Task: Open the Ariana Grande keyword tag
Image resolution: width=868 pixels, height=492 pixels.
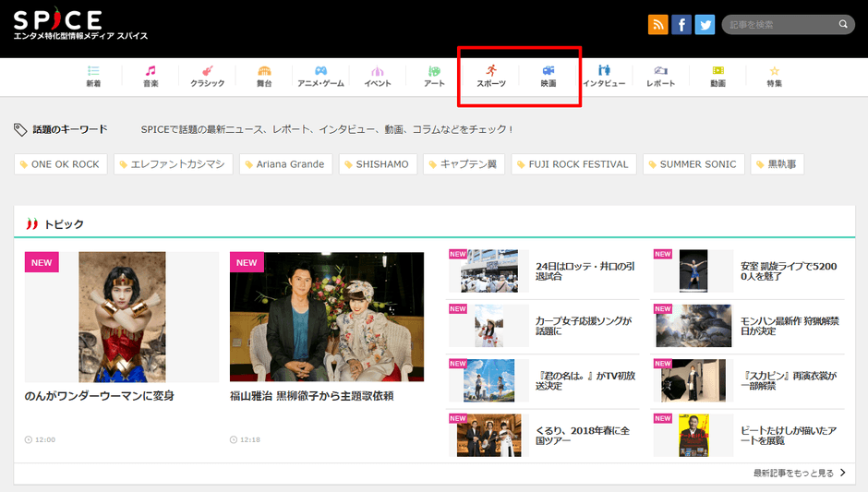Action: (285, 164)
